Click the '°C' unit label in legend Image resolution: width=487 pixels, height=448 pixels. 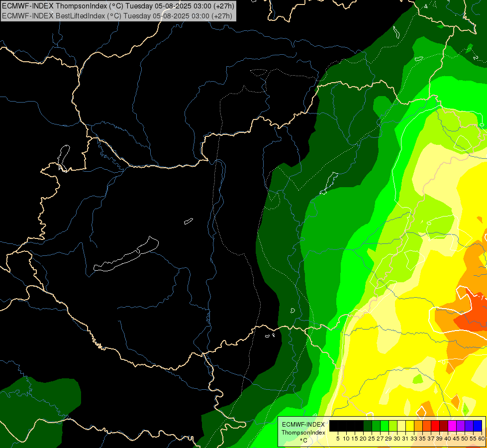pyautogui.click(x=303, y=440)
